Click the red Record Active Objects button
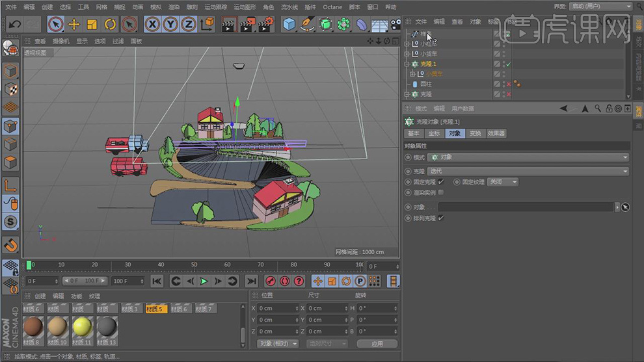 click(x=270, y=281)
